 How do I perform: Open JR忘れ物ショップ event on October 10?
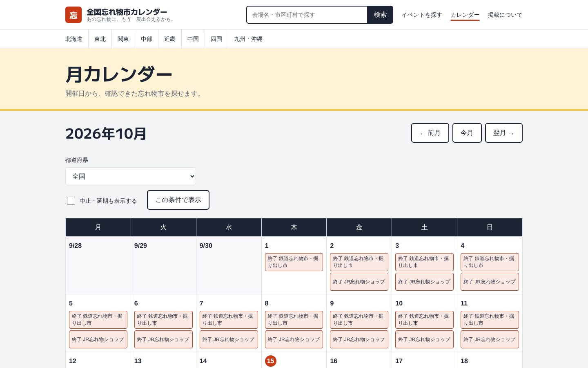tap(424, 339)
